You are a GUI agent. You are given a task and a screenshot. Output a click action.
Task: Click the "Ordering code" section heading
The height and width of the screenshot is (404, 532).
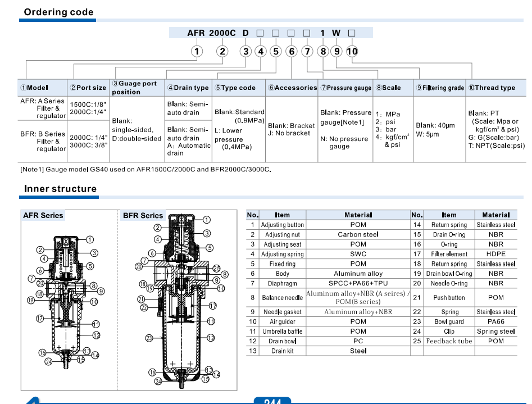point(58,12)
